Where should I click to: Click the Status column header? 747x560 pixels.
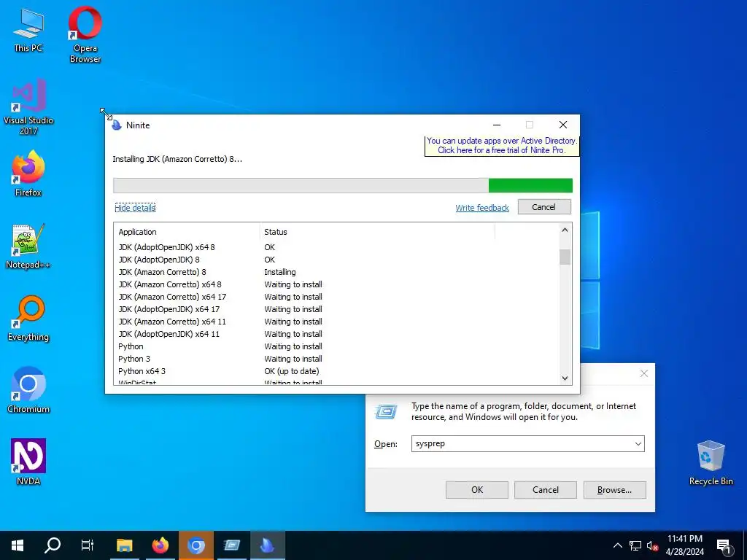click(x=377, y=232)
